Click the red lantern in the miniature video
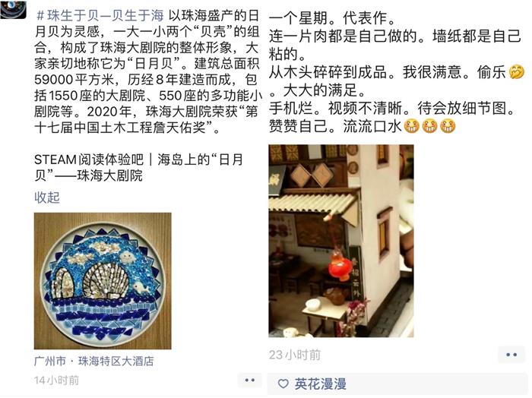The width and height of the screenshot is (532, 398). coord(340,267)
